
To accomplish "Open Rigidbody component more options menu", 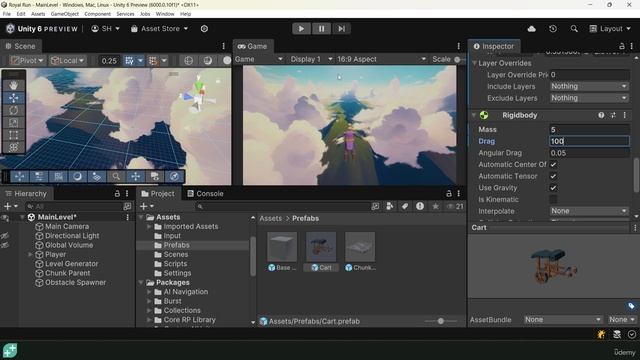I will [624, 116].
